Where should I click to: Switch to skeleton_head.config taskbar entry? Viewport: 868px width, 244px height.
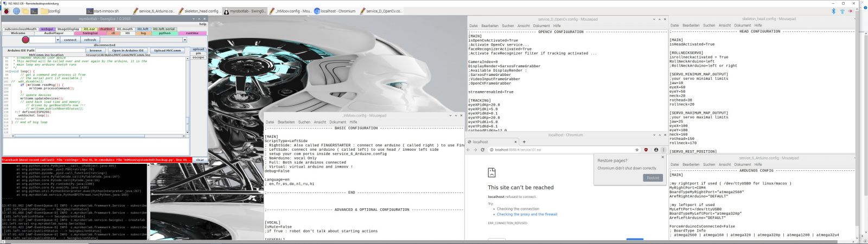[x=199, y=11]
